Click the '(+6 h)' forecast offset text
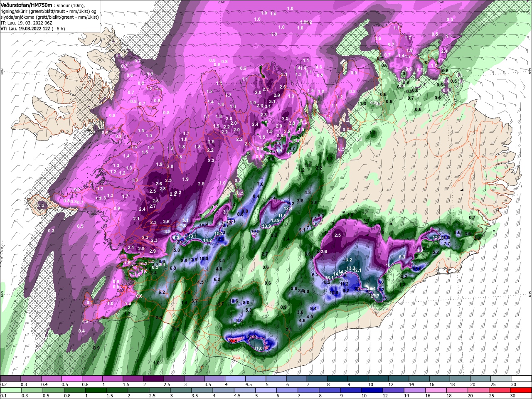Image resolution: width=532 pixels, height=399 pixels. (x=59, y=28)
